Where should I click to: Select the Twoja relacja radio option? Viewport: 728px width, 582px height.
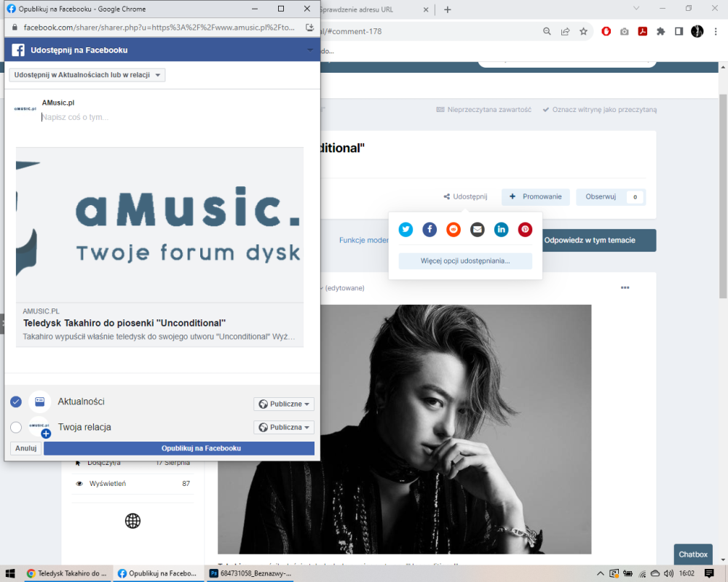click(x=16, y=427)
